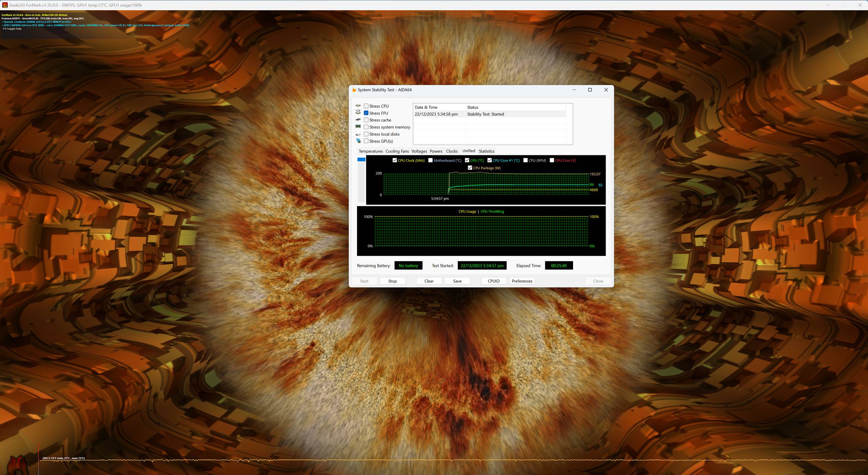Screen dimensions: 868x475
Task: Open the Cooling Fans tab
Action: click(397, 151)
